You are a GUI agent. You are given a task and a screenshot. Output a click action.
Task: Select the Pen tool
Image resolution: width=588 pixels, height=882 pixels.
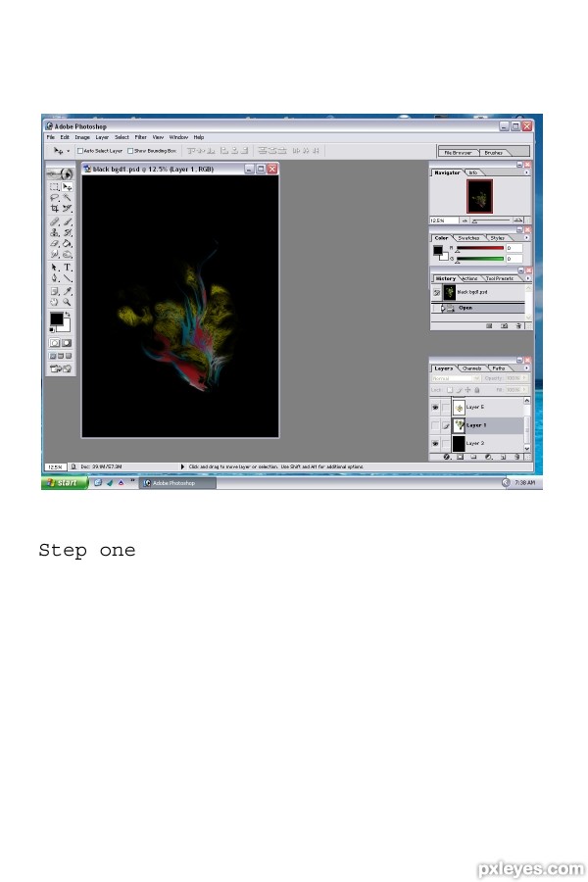coord(55,278)
